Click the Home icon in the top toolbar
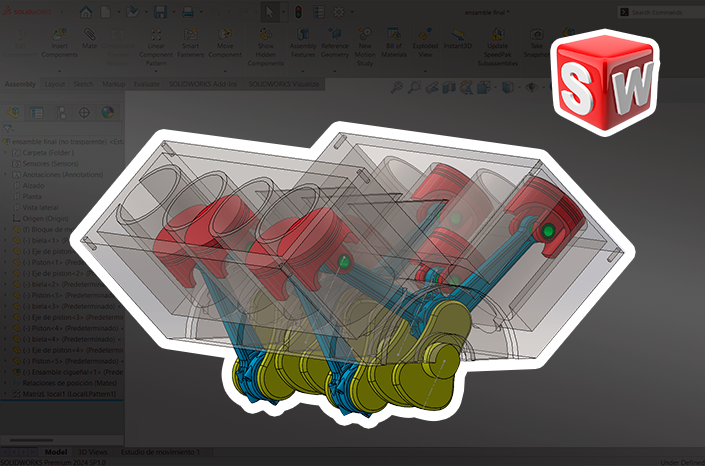 click(85, 12)
